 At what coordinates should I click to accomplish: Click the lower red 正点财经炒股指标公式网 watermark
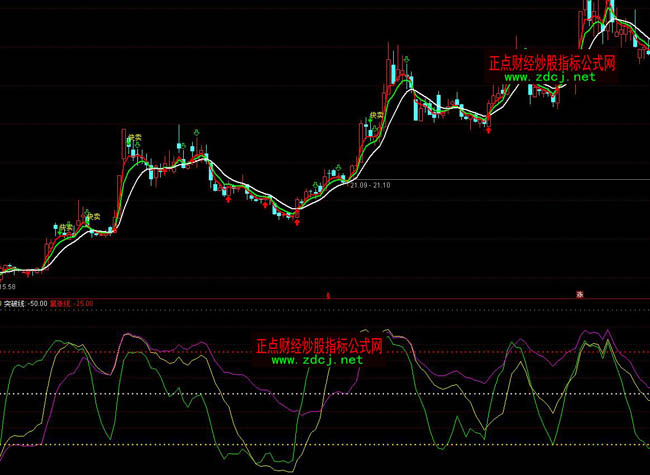(320, 345)
